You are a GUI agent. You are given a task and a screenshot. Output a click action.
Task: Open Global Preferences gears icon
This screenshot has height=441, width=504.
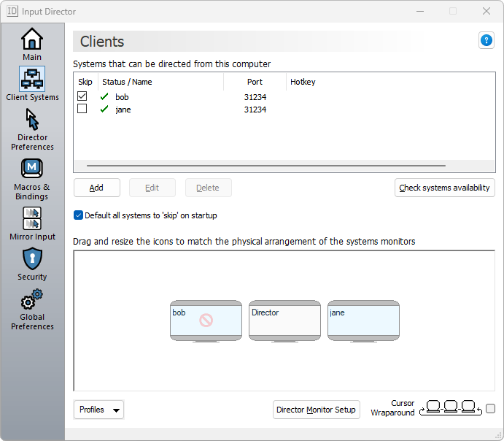click(32, 299)
